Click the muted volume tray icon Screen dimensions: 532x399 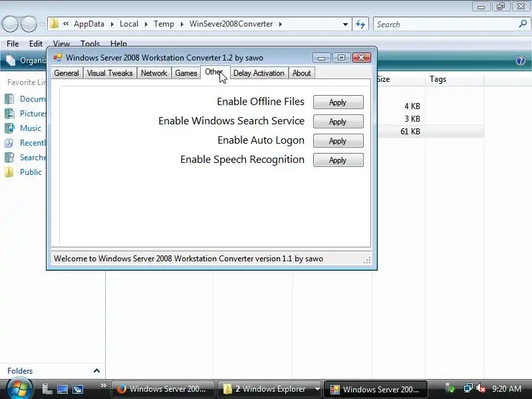click(481, 388)
